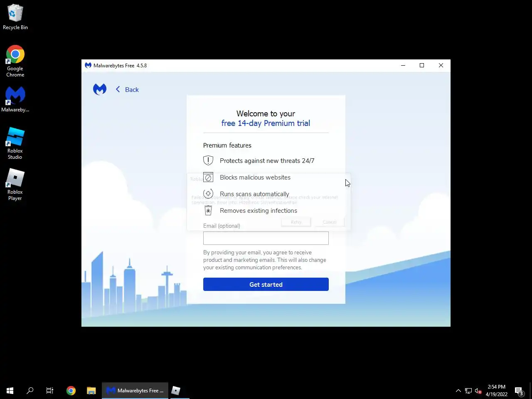The image size is (532, 399).
Task: Select Roblox Player desktop shortcut
Action: 15,185
